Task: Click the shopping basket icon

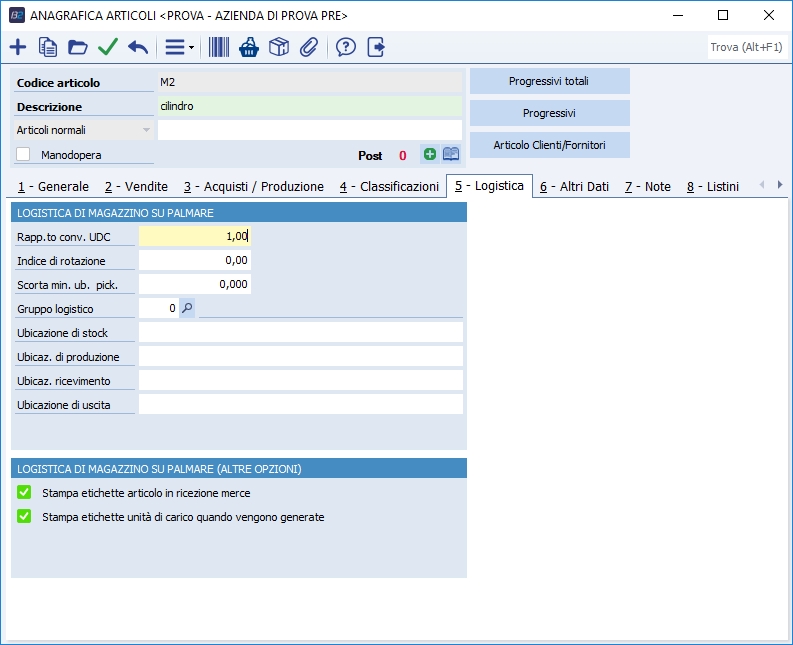Action: pos(249,47)
